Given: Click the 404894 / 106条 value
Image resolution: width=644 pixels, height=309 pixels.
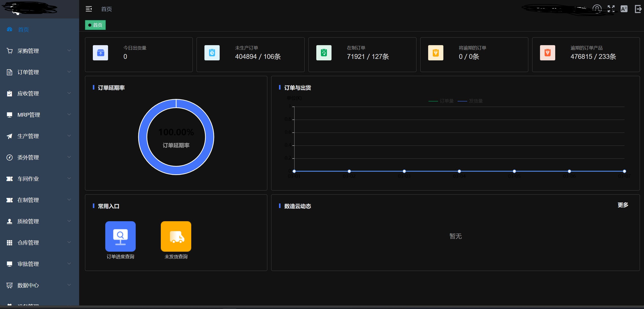Looking at the screenshot, I should (258, 57).
